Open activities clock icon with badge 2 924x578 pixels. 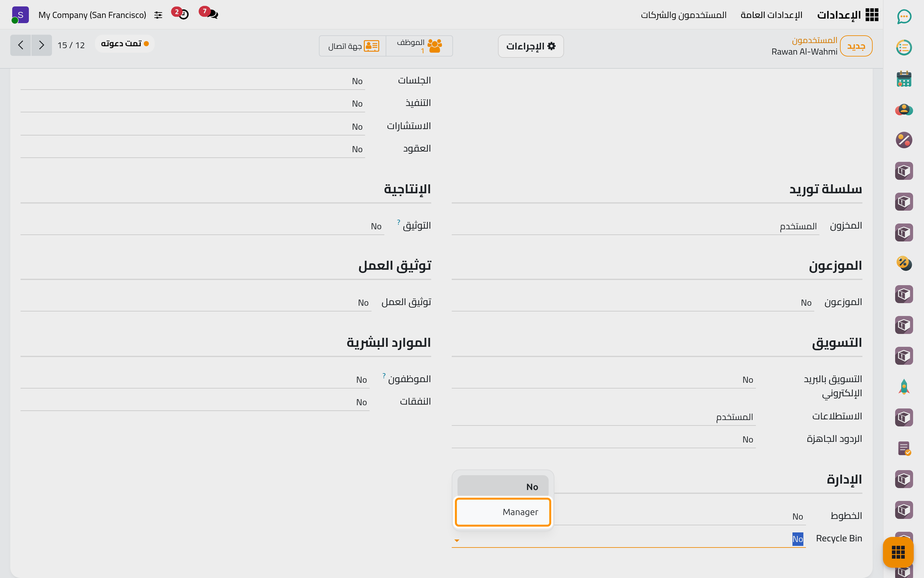pos(180,13)
